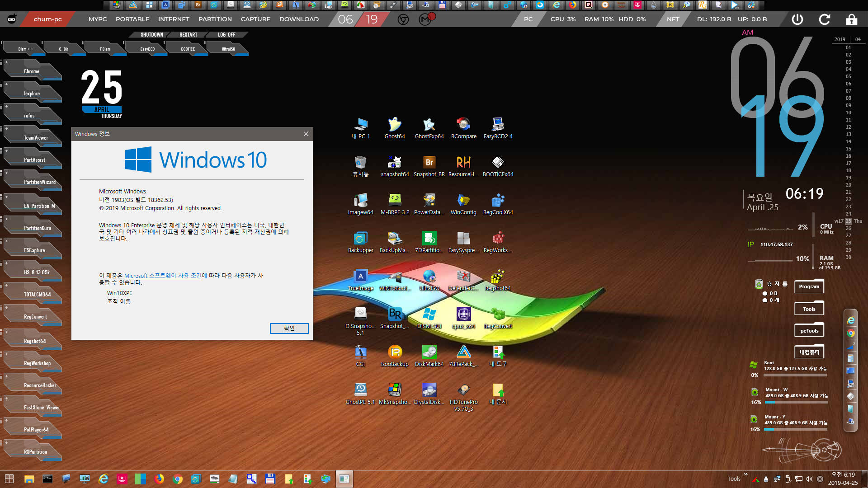Click the power icon in top bar
The width and height of the screenshot is (868, 488).
click(x=797, y=19)
